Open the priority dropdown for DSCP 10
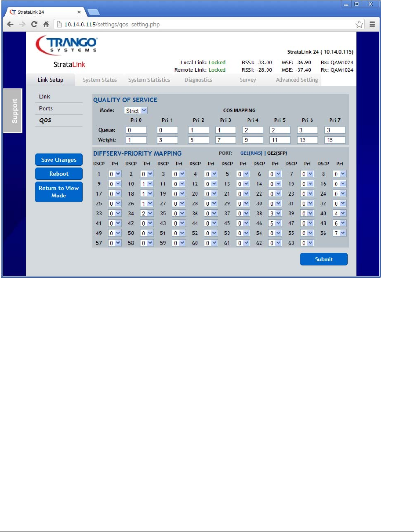This screenshot has height=532, width=414. (147, 184)
